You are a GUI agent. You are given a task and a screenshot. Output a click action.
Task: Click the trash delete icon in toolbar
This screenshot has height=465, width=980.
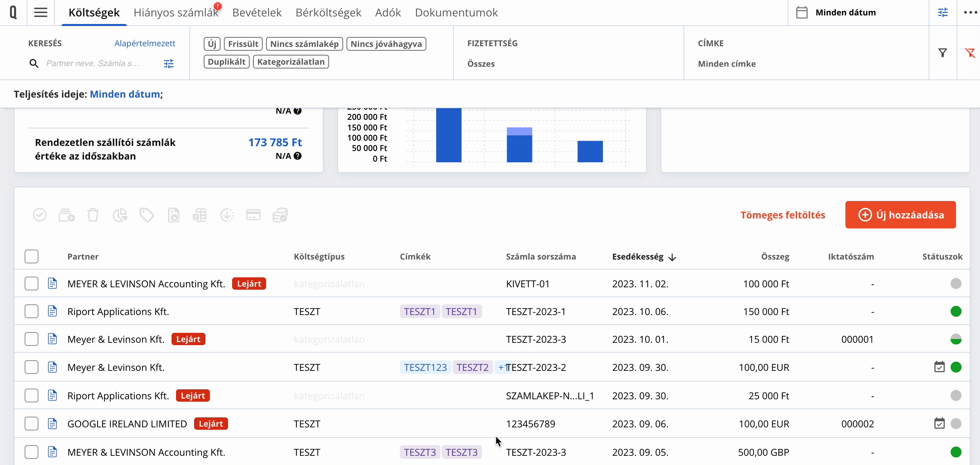(93, 215)
